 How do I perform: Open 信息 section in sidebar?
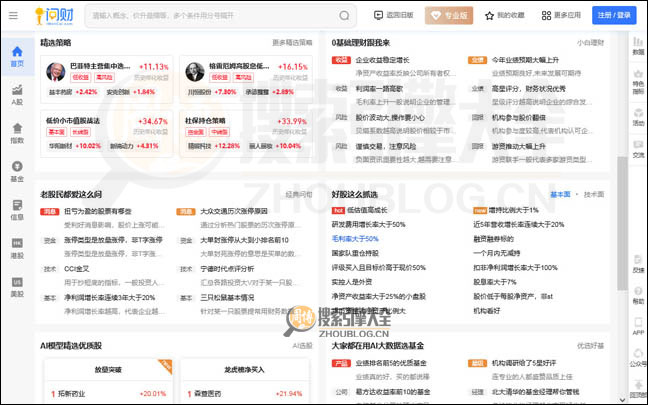point(17,210)
